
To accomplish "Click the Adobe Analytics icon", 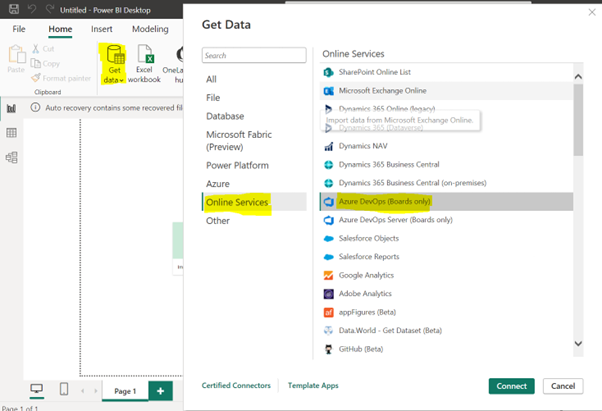I will (x=329, y=294).
